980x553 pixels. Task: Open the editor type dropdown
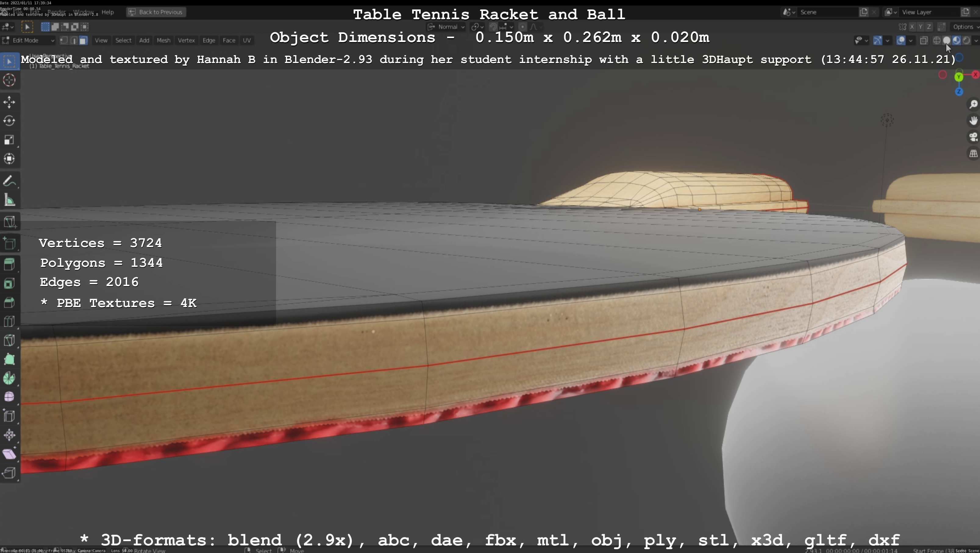8,27
